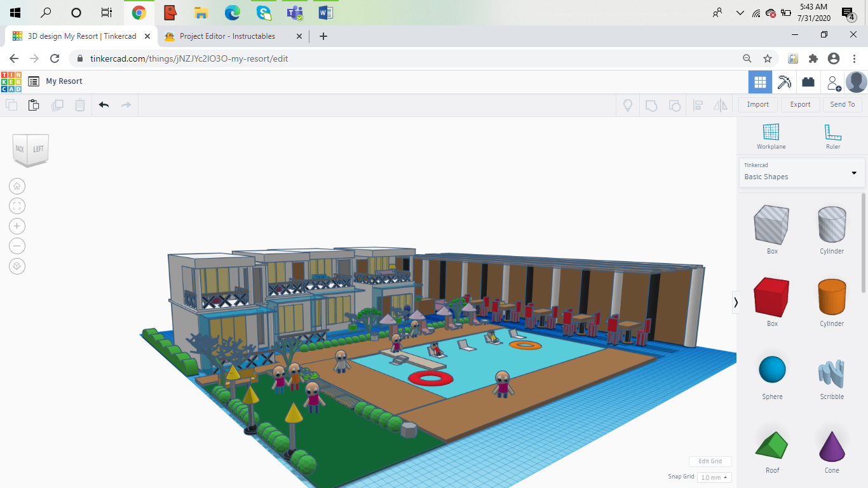The image size is (868, 488).
Task: Click the address bar URL
Action: (x=189, y=58)
